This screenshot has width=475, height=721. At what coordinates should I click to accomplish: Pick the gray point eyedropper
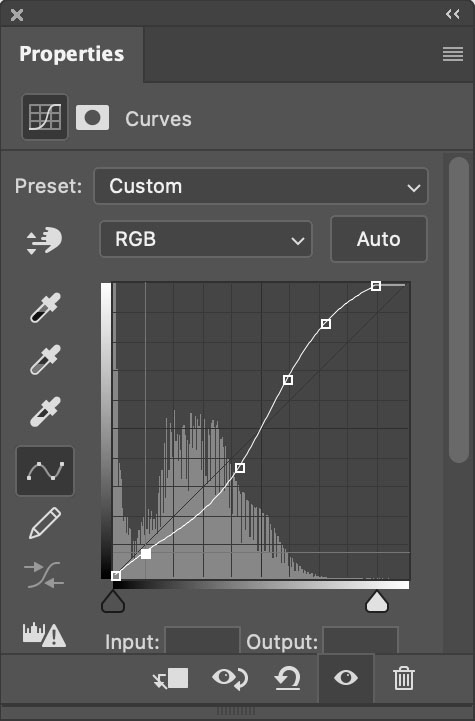45,360
